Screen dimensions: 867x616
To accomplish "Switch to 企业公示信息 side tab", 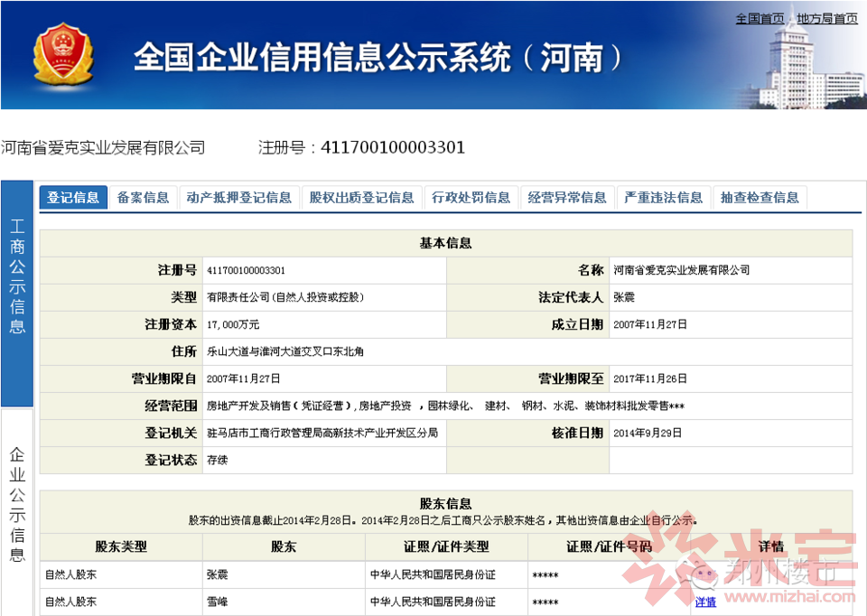I will tap(17, 511).
